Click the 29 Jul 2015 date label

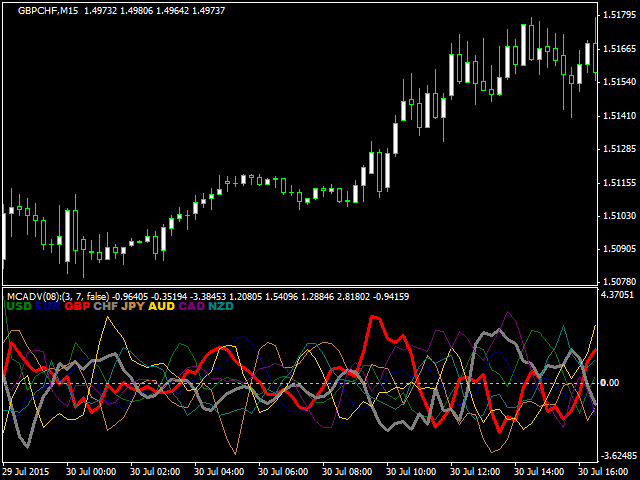[x=26, y=472]
